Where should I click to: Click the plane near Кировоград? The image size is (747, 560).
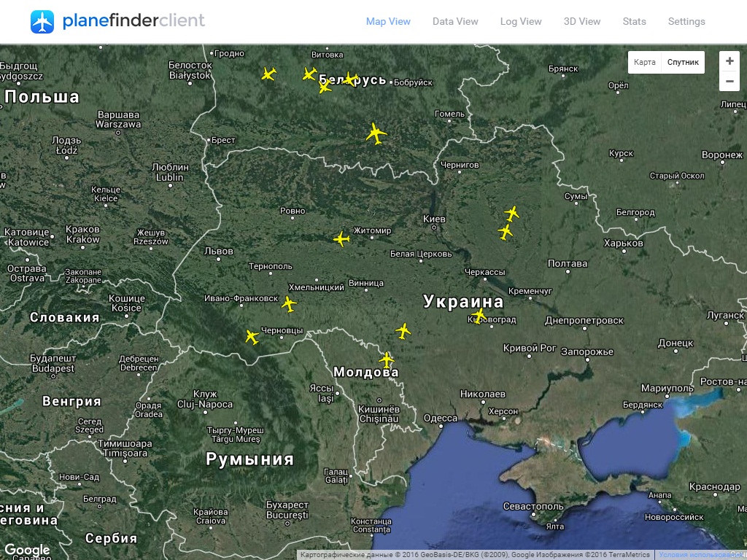479,316
